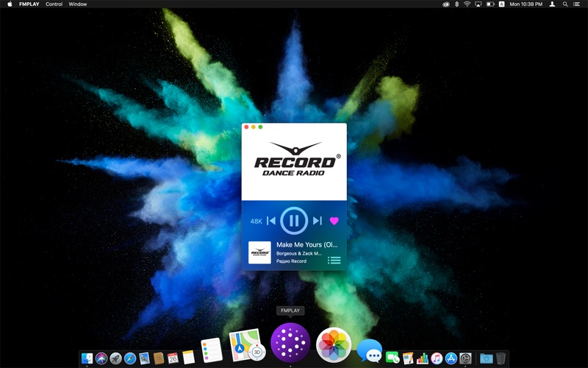Click the Creative Cloud menu bar icon

(446, 4)
